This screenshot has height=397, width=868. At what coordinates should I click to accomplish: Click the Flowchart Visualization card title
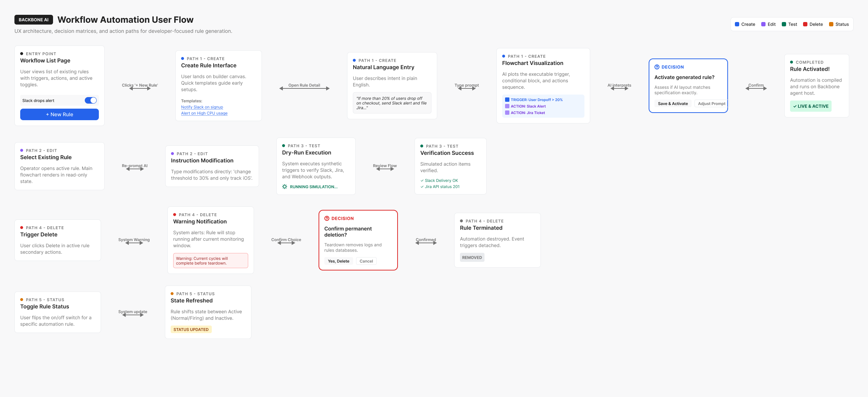pyautogui.click(x=532, y=63)
